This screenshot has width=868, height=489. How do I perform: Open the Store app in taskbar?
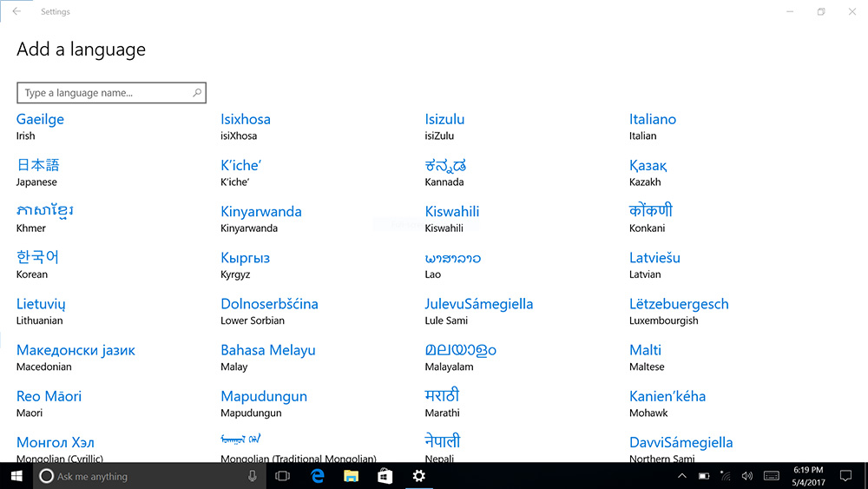tap(385, 476)
